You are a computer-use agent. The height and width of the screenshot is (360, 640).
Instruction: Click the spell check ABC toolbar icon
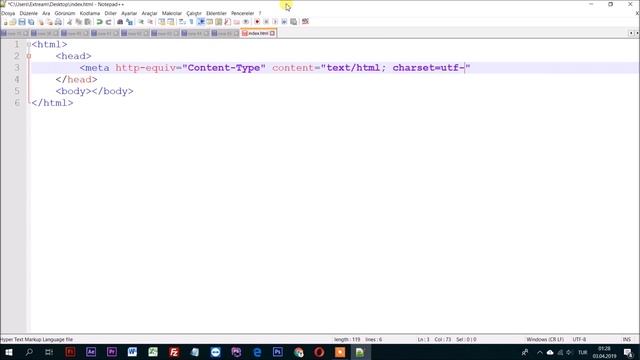point(305,22)
